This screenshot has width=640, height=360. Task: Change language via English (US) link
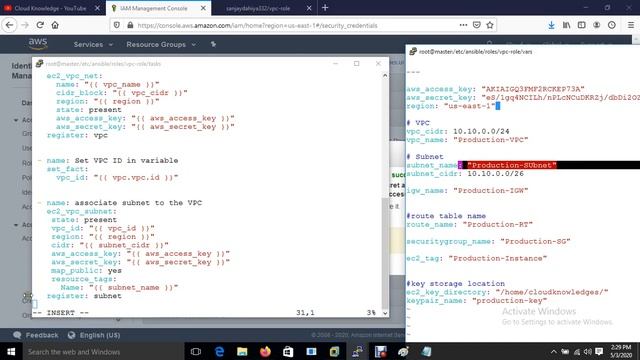(x=94, y=335)
